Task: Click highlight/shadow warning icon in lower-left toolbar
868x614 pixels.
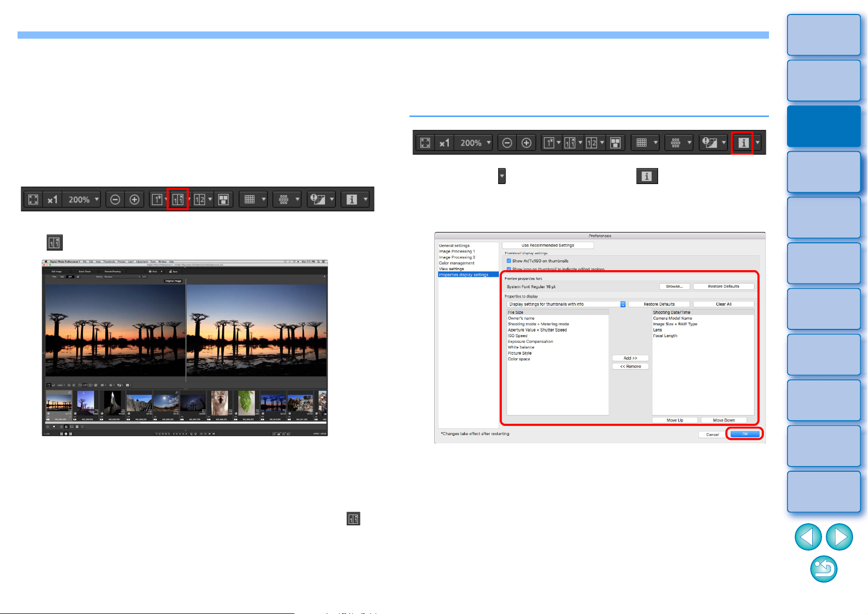Action: (x=317, y=200)
